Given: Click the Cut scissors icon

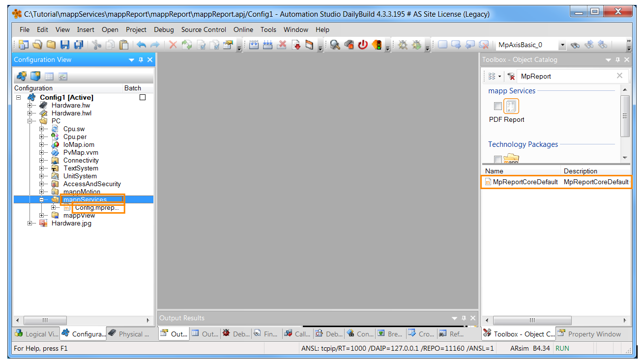Looking at the screenshot, I should coord(97,45).
